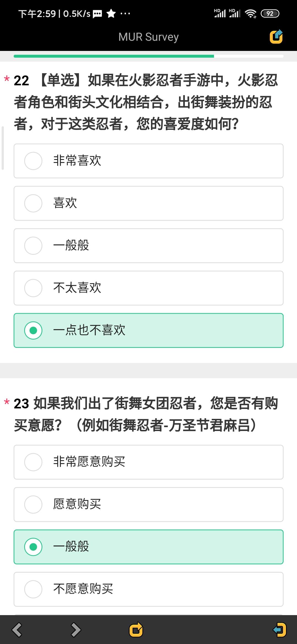297x644 pixels.
Task: Select 不太喜欢 radio option
Action: click(x=148, y=288)
